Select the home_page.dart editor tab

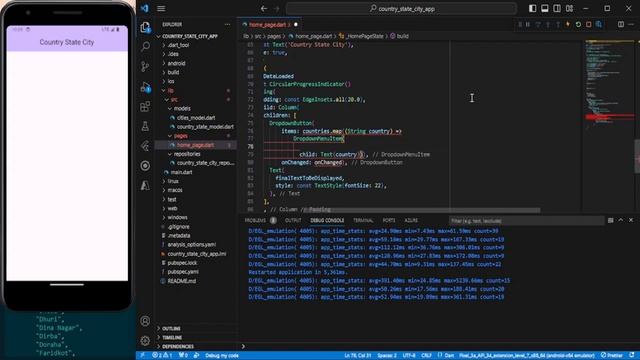pos(268,24)
